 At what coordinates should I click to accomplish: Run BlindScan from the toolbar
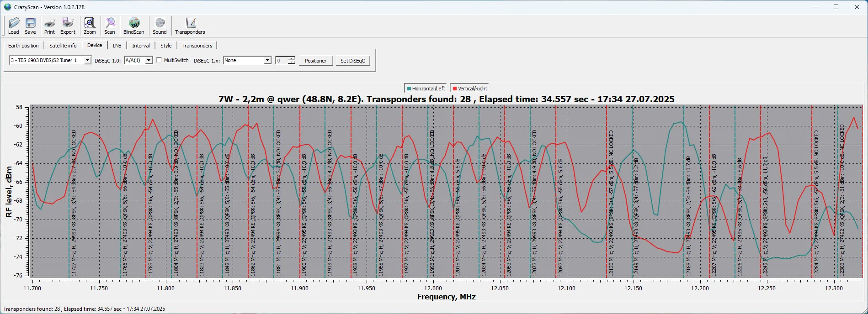(x=133, y=26)
